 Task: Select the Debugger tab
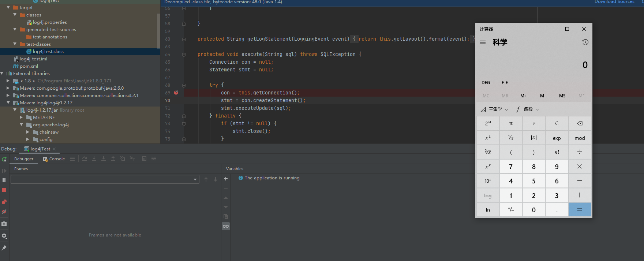[24, 159]
